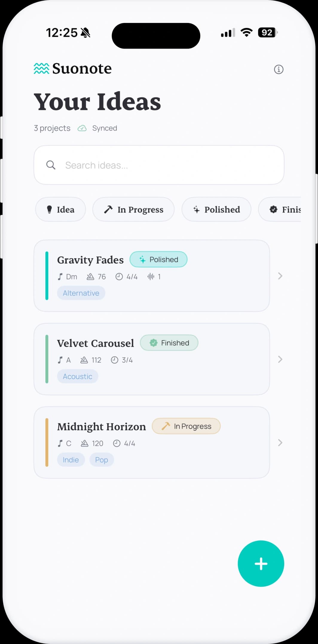Click the Alternative genre tag
Image resolution: width=318 pixels, height=644 pixels.
tap(81, 293)
